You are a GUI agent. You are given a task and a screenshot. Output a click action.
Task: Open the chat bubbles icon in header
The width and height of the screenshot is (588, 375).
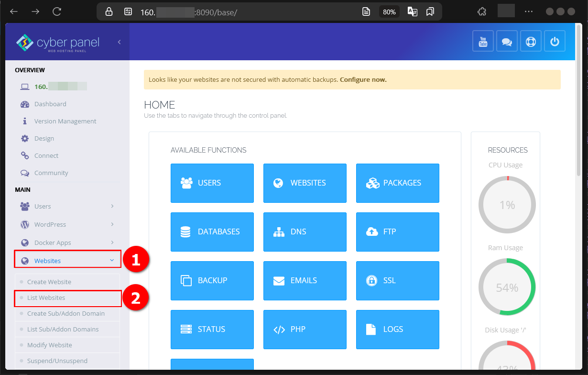[507, 41]
